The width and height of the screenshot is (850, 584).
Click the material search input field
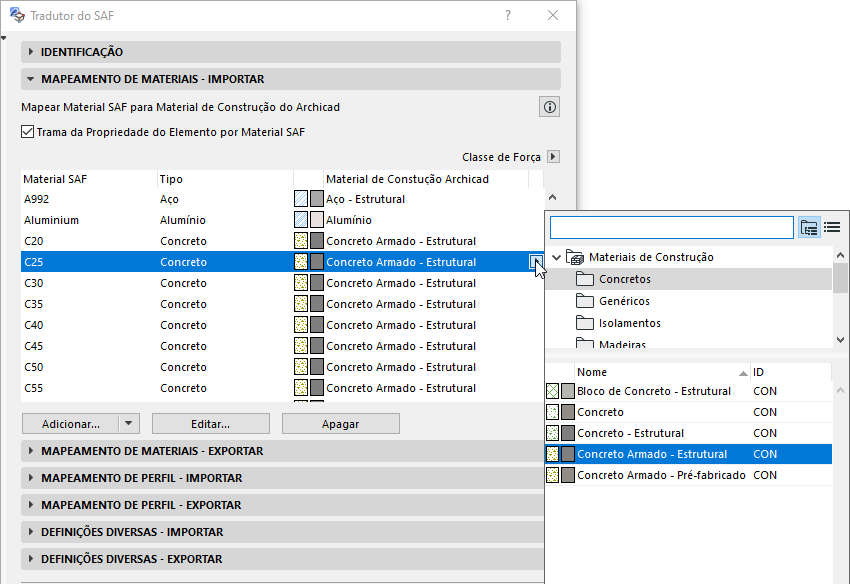point(672,227)
